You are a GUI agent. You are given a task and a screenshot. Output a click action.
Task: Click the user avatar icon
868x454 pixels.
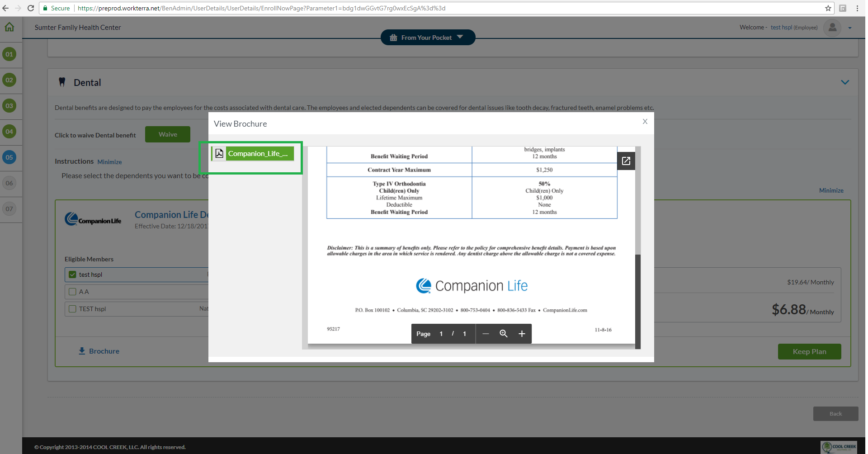coord(832,28)
